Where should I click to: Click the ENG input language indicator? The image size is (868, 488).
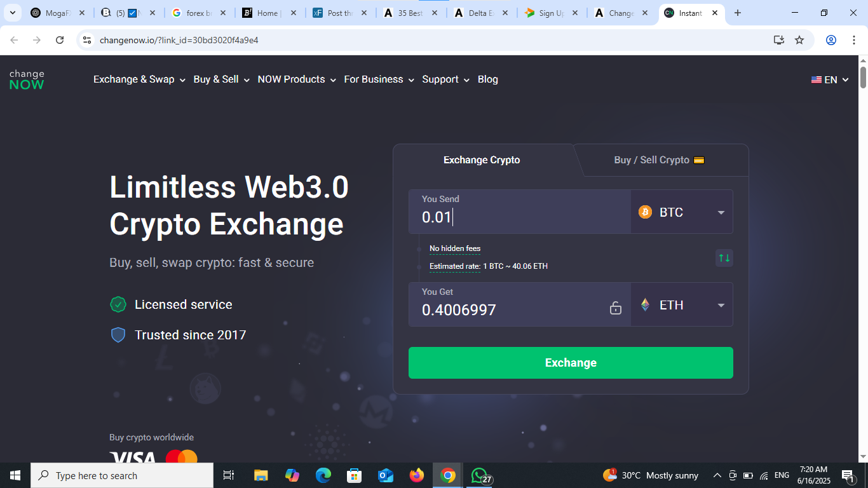point(782,475)
